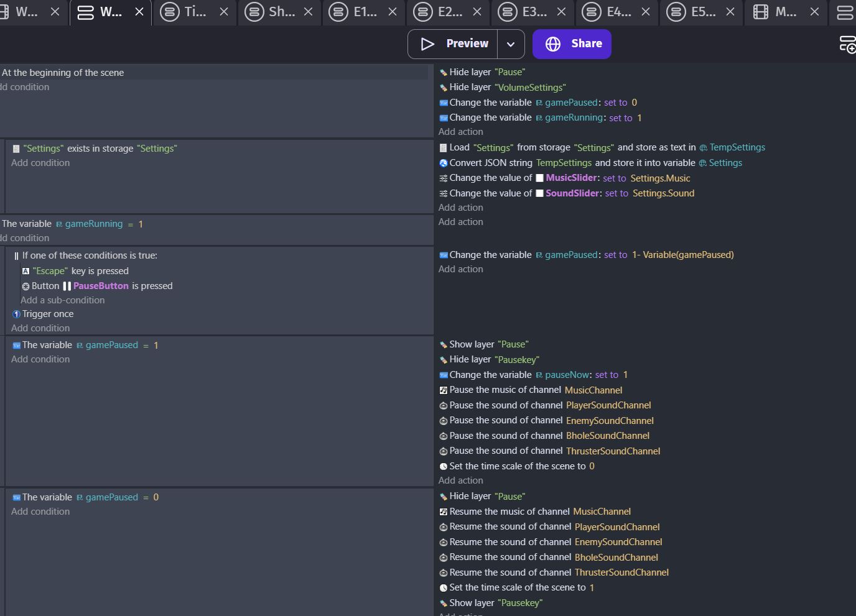Image resolution: width=856 pixels, height=616 pixels.
Task: Click the white MusicSlider object thumbnail
Action: pyautogui.click(x=539, y=178)
